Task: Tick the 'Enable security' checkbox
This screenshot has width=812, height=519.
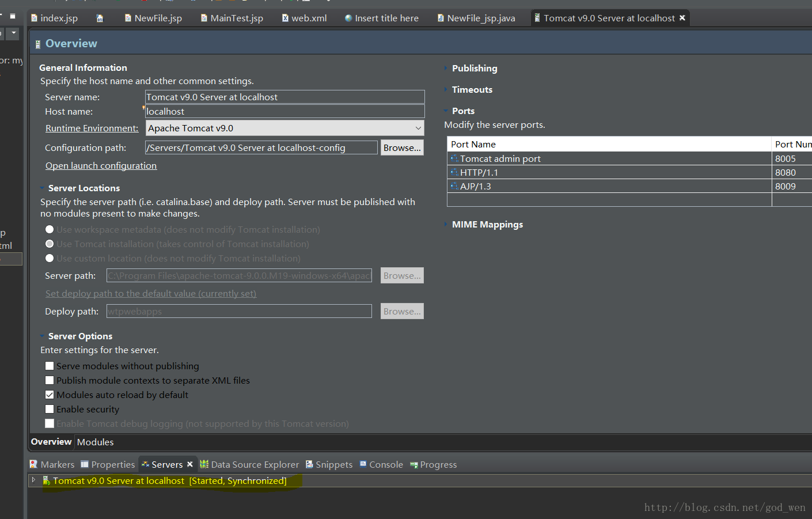Action: coord(50,409)
